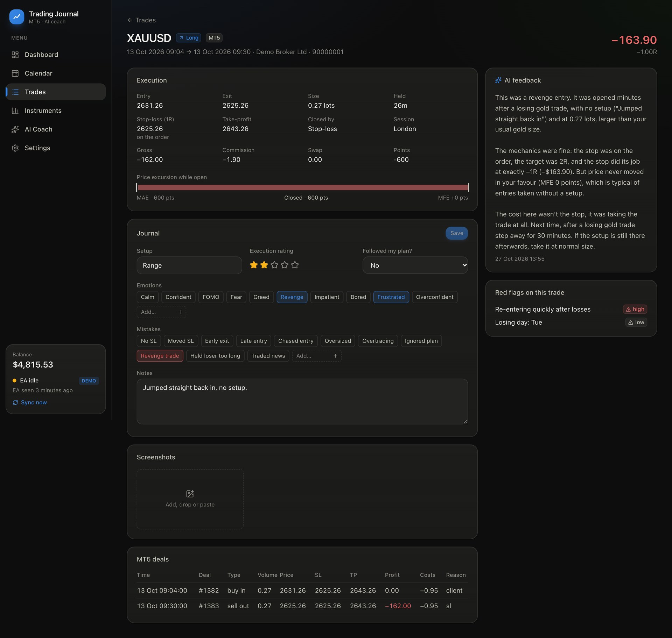Click the Settings gear icon
Viewport: 672px width, 638px height.
pyautogui.click(x=15, y=148)
